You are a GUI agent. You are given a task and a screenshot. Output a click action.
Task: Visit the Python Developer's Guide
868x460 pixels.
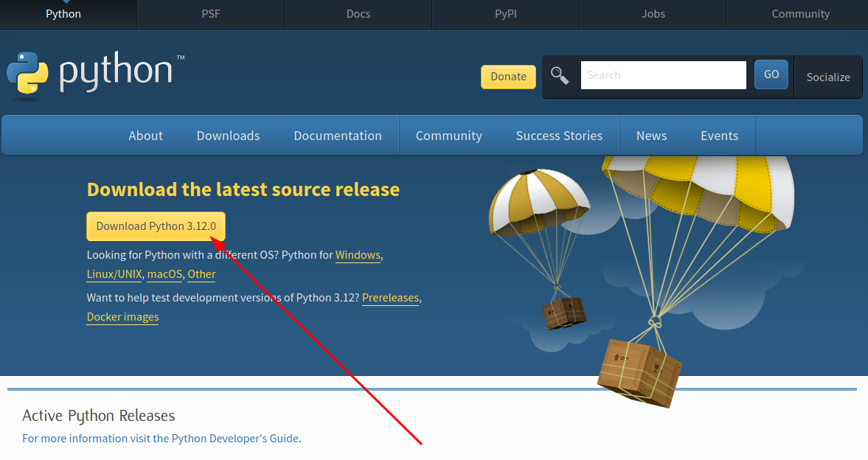pos(235,438)
